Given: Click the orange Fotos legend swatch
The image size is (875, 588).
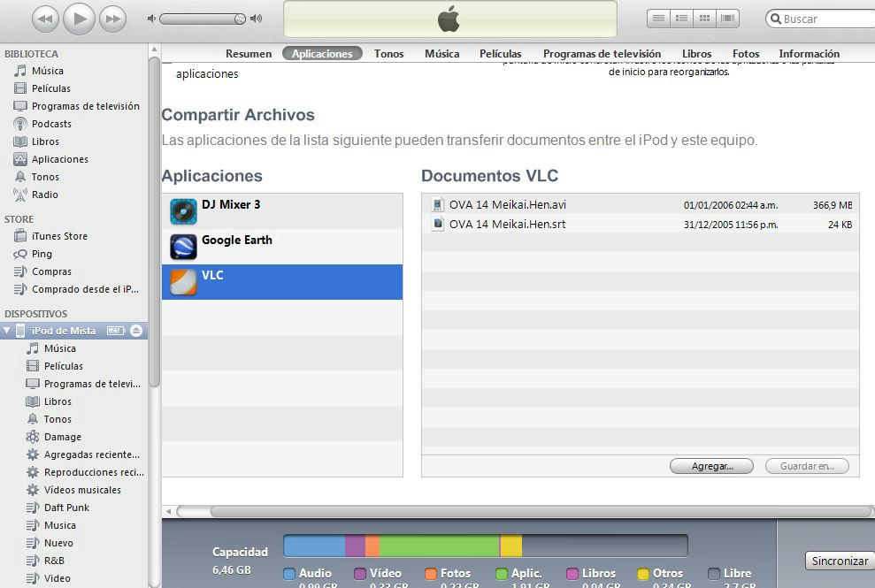Looking at the screenshot, I should coord(430,574).
